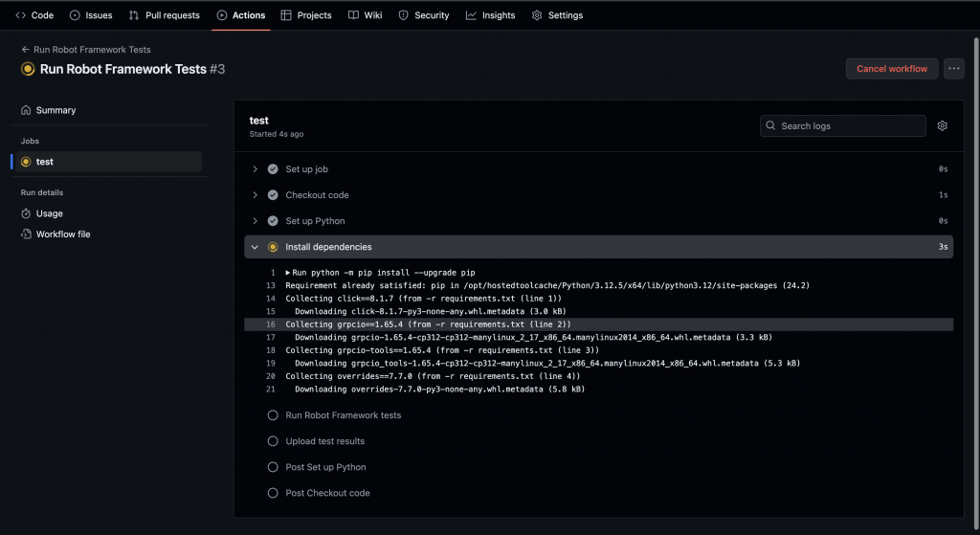Collapse the Install dependencies step

tap(256, 247)
